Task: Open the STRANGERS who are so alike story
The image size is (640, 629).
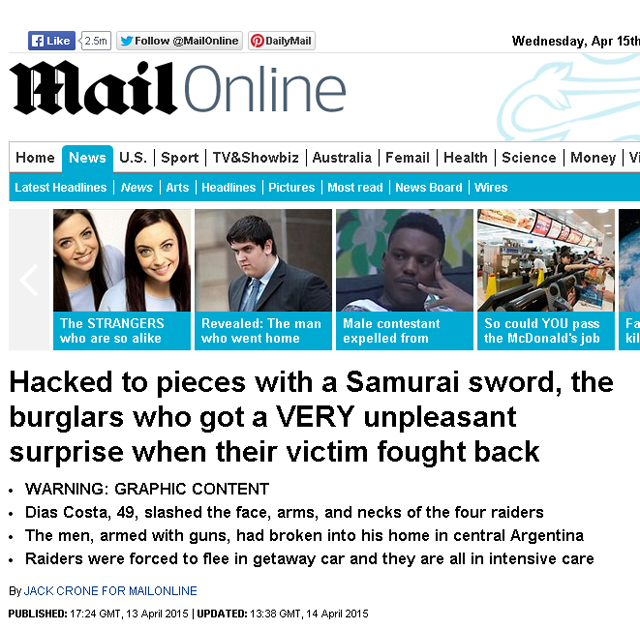Action: tap(122, 280)
